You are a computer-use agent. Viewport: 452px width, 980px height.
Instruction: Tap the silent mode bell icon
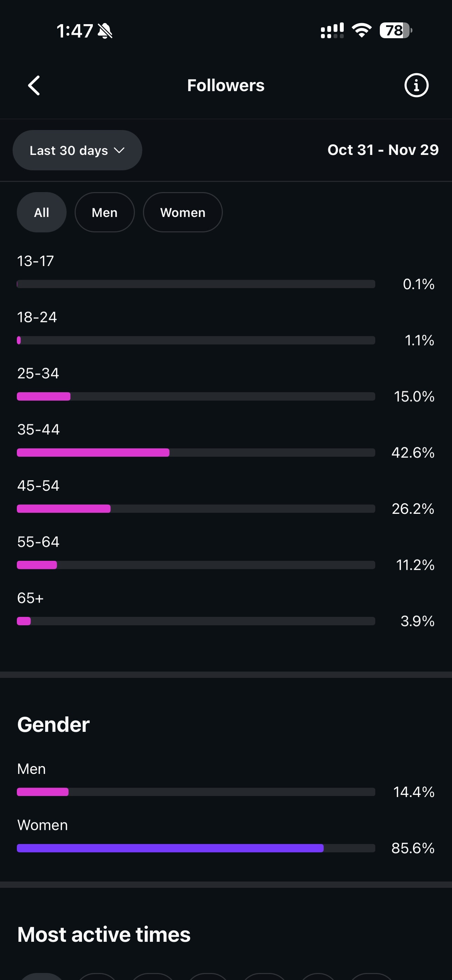tap(105, 31)
